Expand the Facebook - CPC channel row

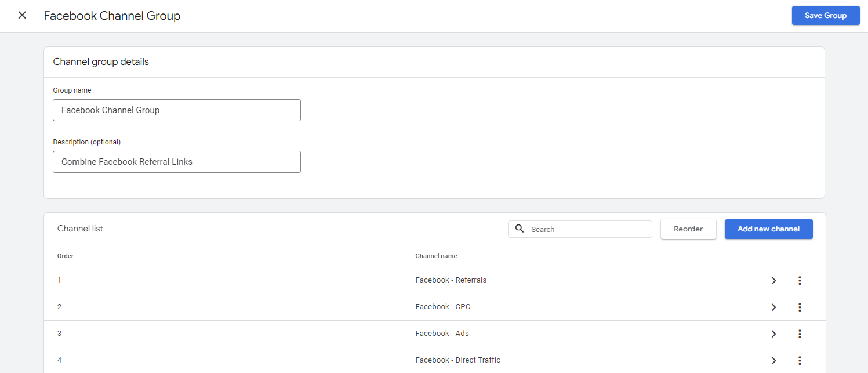coord(773,307)
